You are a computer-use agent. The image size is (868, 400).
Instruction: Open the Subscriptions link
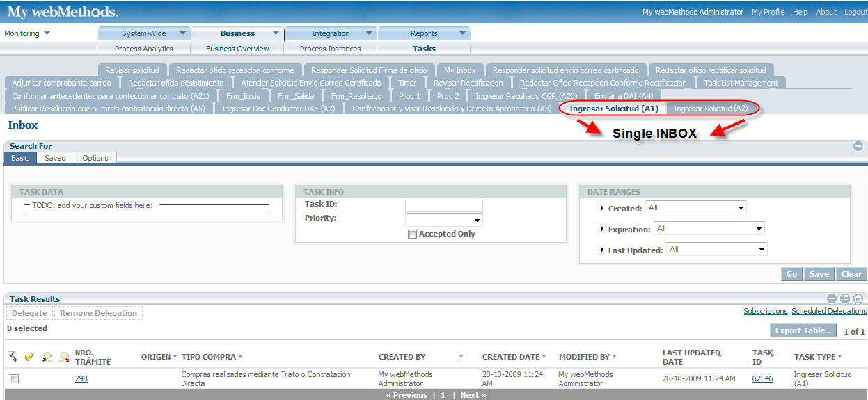coord(766,312)
